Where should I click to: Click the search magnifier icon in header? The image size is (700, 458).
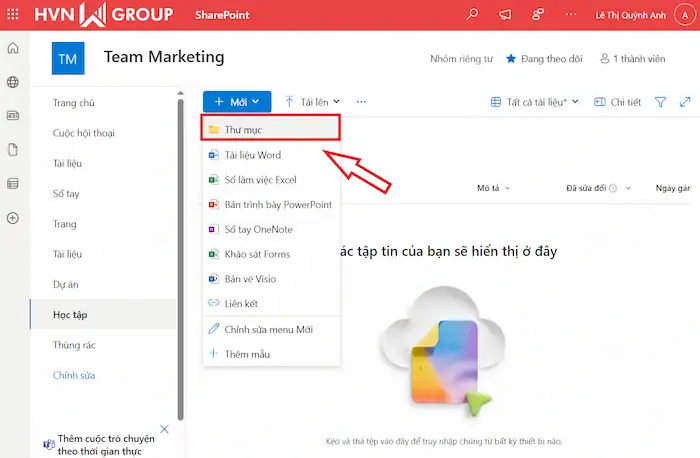473,15
